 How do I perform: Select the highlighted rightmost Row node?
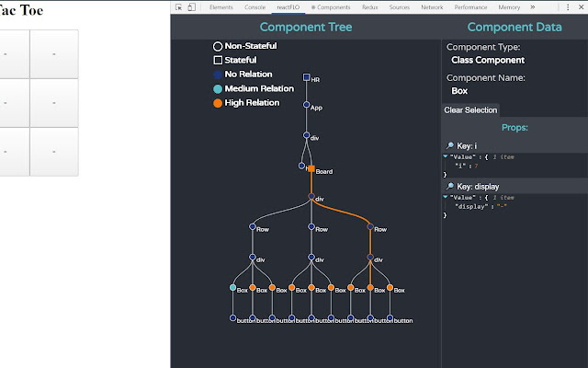370,227
